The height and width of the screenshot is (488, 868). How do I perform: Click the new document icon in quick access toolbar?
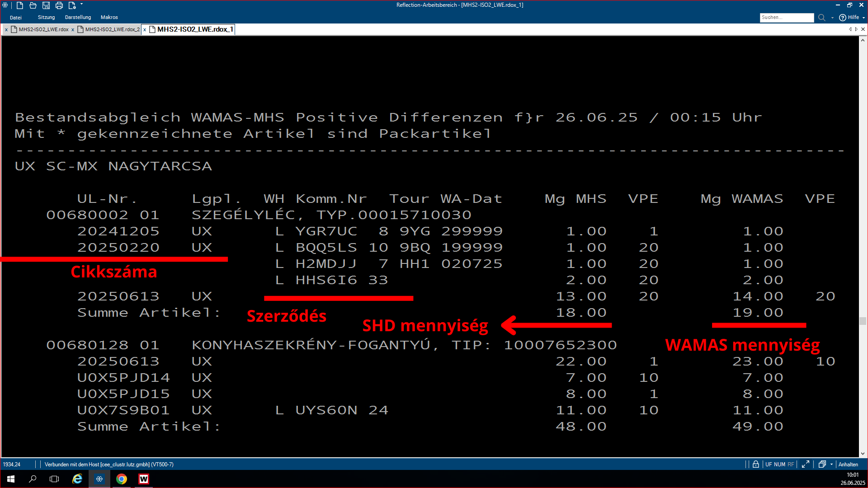pyautogui.click(x=20, y=5)
